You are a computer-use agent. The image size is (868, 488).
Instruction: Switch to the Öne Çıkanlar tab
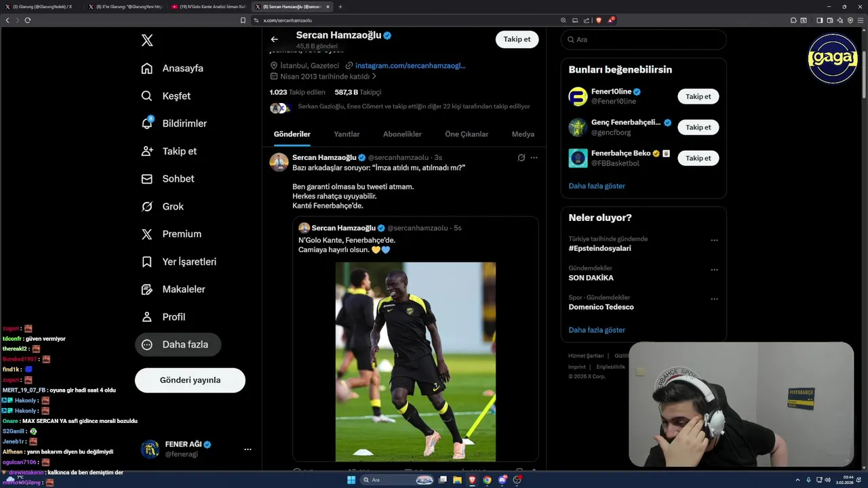tap(467, 134)
